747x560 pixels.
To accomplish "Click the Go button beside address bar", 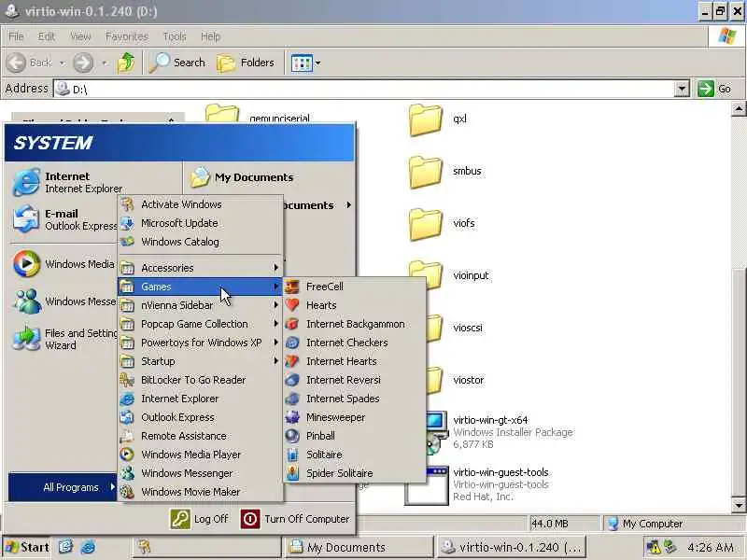I will pos(714,89).
